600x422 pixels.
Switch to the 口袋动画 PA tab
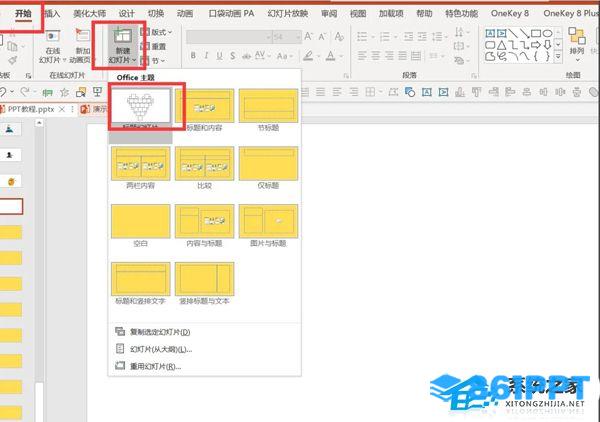[232, 14]
